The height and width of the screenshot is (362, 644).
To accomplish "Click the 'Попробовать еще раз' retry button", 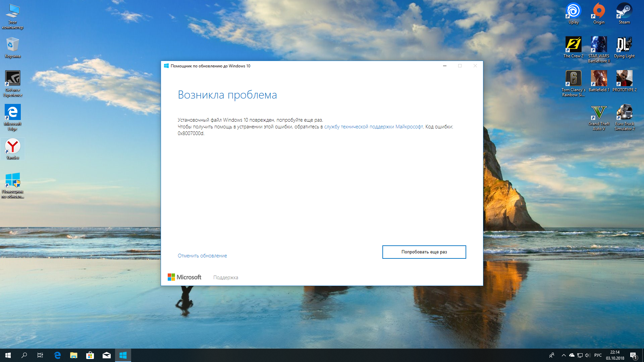I will (x=424, y=252).
